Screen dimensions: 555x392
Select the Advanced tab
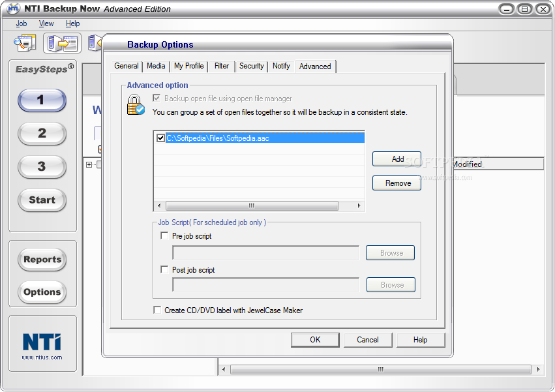point(315,67)
